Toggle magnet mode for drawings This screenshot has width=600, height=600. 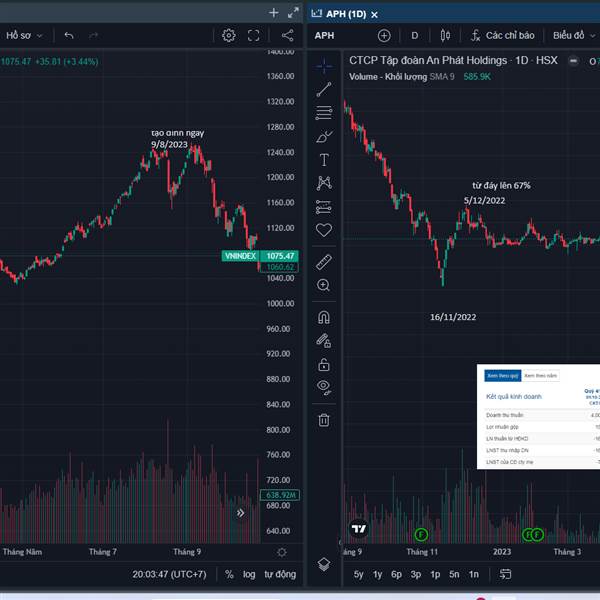[x=324, y=317]
